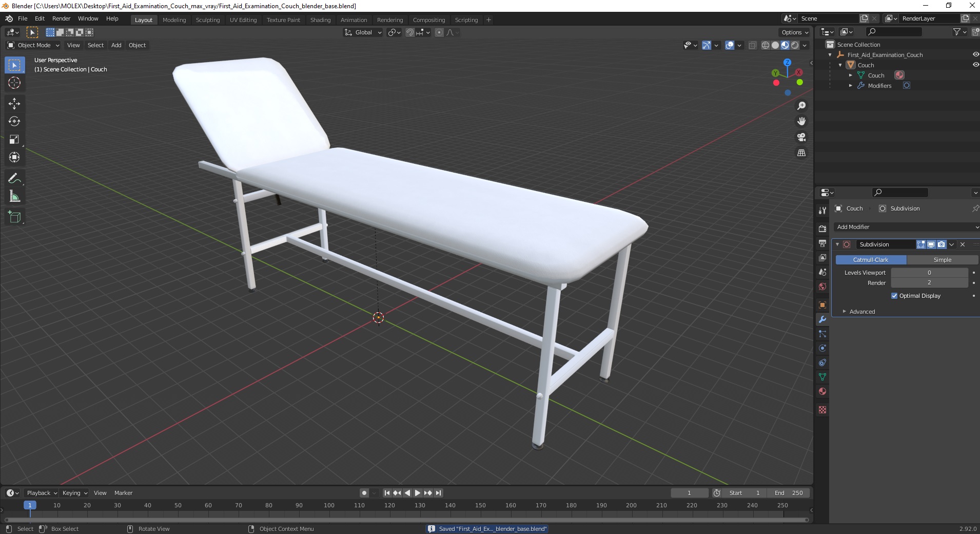Select Simple subdivision type

[942, 260]
